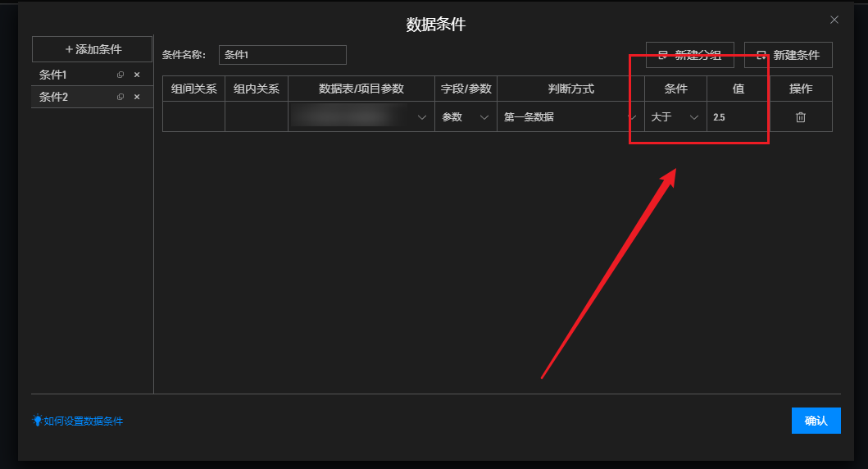The width and height of the screenshot is (868, 469).
Task: Click the 添加条件 button
Action: (92, 49)
